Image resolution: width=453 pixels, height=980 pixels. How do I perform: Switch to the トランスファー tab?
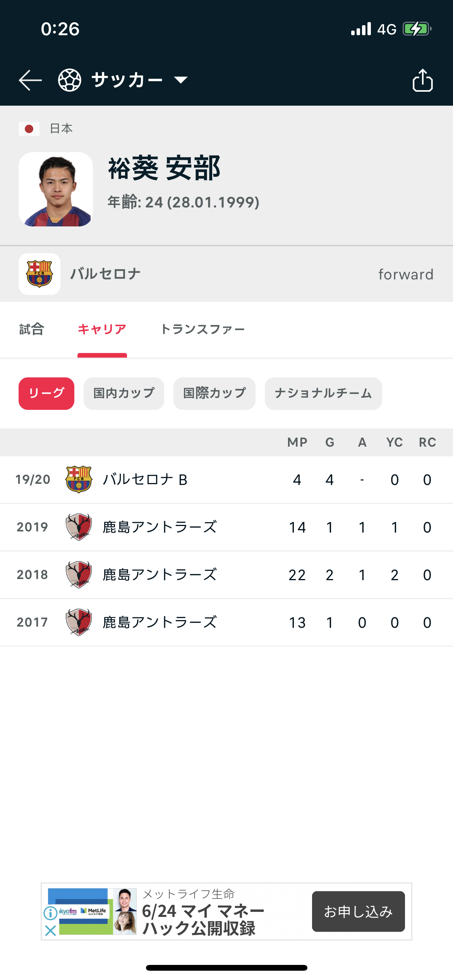(x=203, y=329)
